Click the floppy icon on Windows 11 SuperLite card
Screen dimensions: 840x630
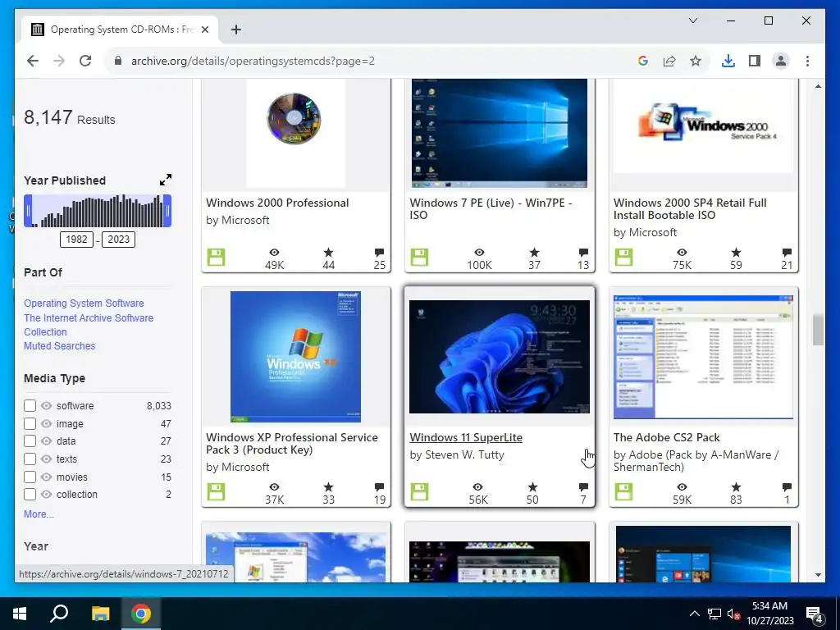coord(419,492)
